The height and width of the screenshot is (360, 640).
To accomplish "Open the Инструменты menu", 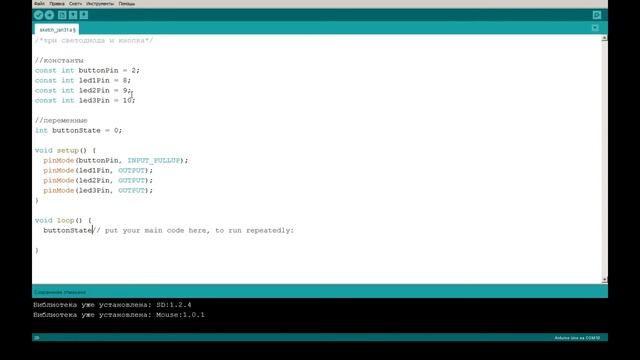I will tap(100, 4).
